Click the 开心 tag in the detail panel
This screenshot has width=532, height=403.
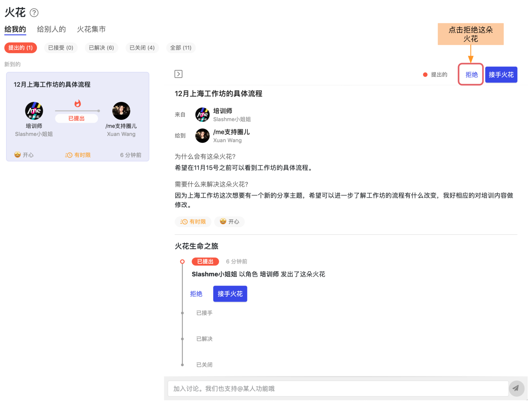229,222
